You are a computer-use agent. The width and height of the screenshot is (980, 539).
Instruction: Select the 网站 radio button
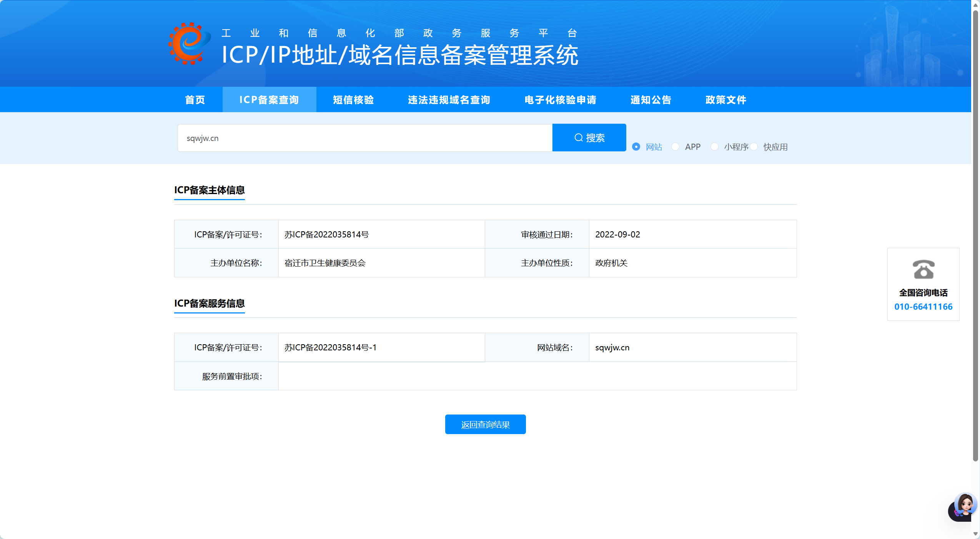pos(636,147)
